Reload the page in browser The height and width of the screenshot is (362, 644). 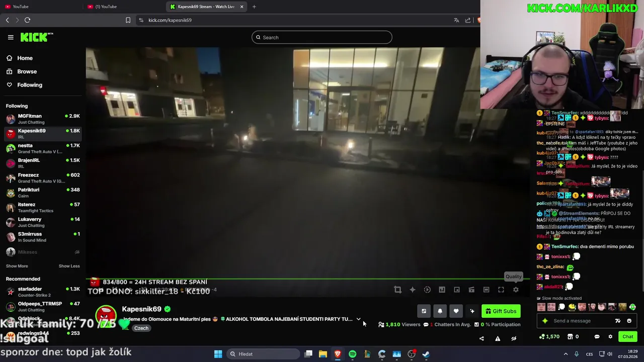coord(27,20)
